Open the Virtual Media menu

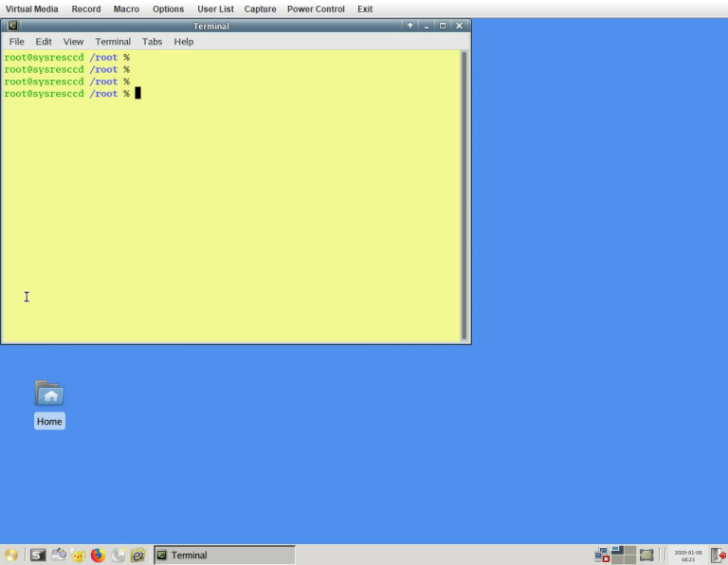(31, 9)
